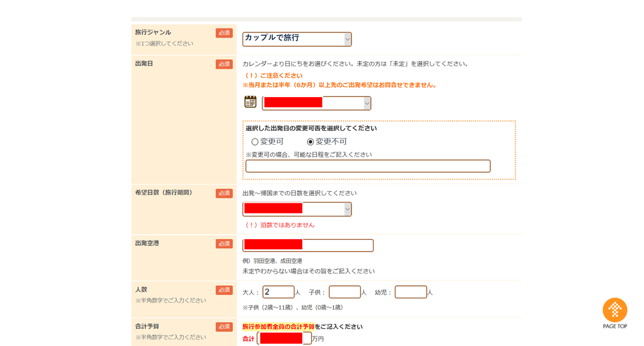This screenshot has height=346, width=644.
Task: Click the highlighted 旅行参加者全員の合計予算 text
Action: pos(278,326)
